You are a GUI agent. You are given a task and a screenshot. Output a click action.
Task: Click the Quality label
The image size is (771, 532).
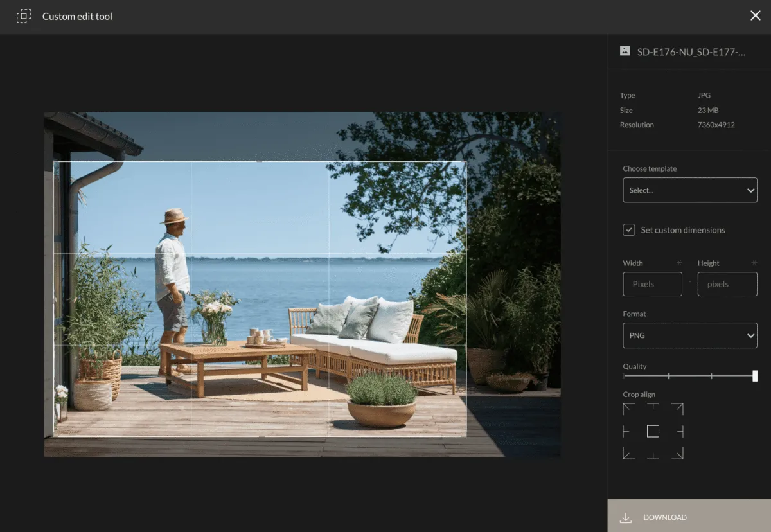click(x=635, y=366)
